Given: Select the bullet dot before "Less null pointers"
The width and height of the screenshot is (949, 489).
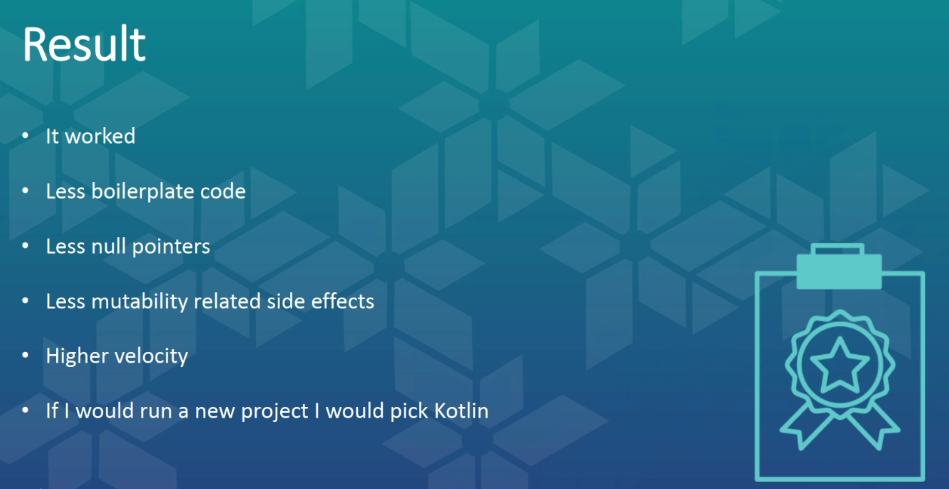Looking at the screenshot, I should click(x=26, y=246).
